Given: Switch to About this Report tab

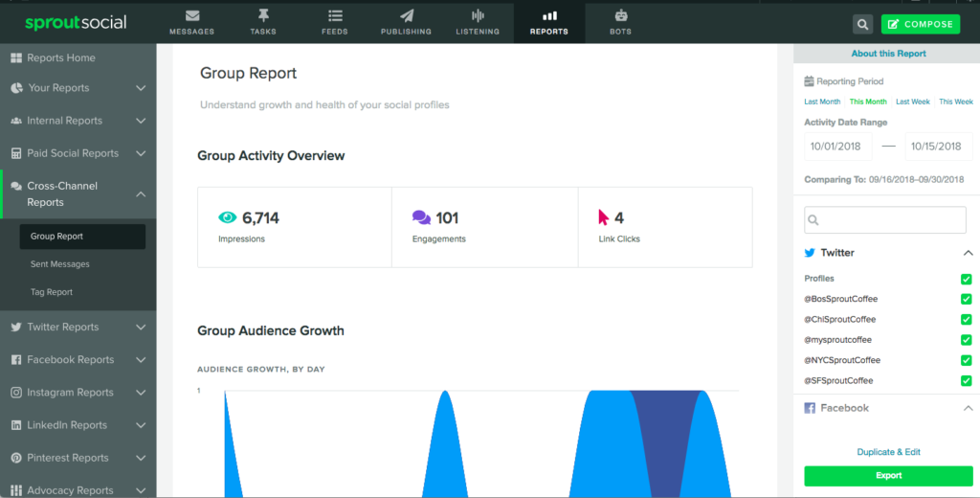Looking at the screenshot, I should point(889,54).
